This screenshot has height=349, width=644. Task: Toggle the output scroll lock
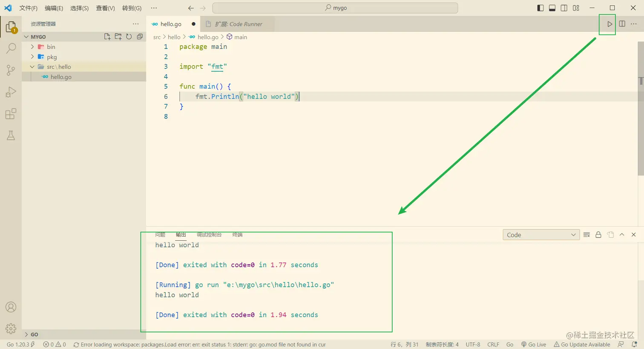598,235
